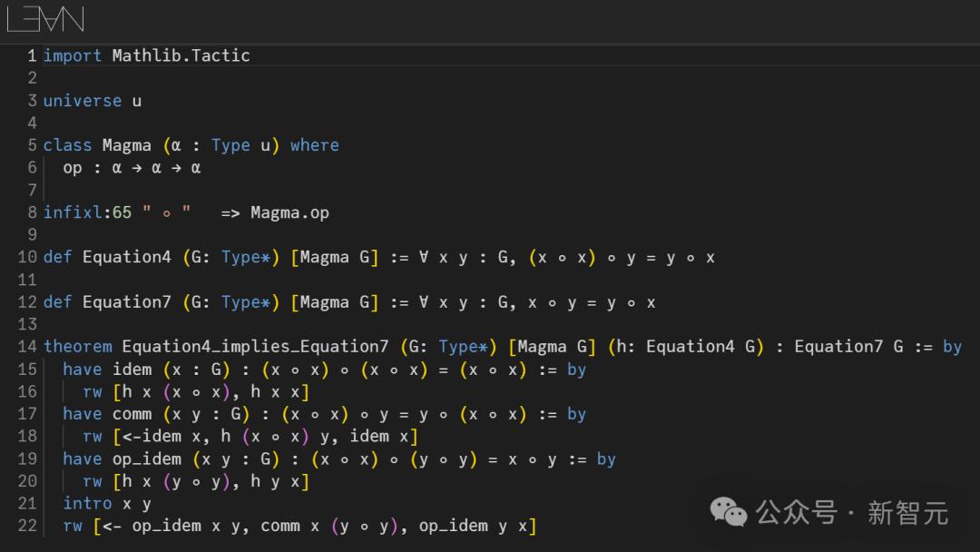The height and width of the screenshot is (552, 980).
Task: Click line number 22 in the gutter
Action: [x=27, y=526]
